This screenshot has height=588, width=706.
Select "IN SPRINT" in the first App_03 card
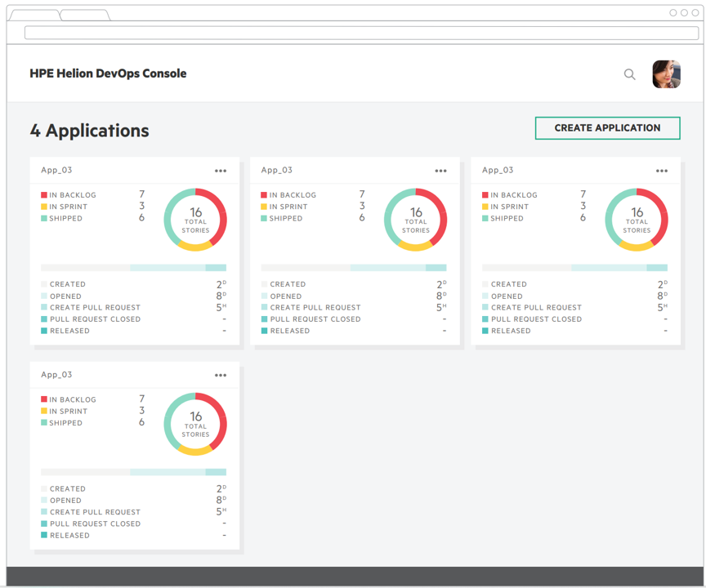68,207
